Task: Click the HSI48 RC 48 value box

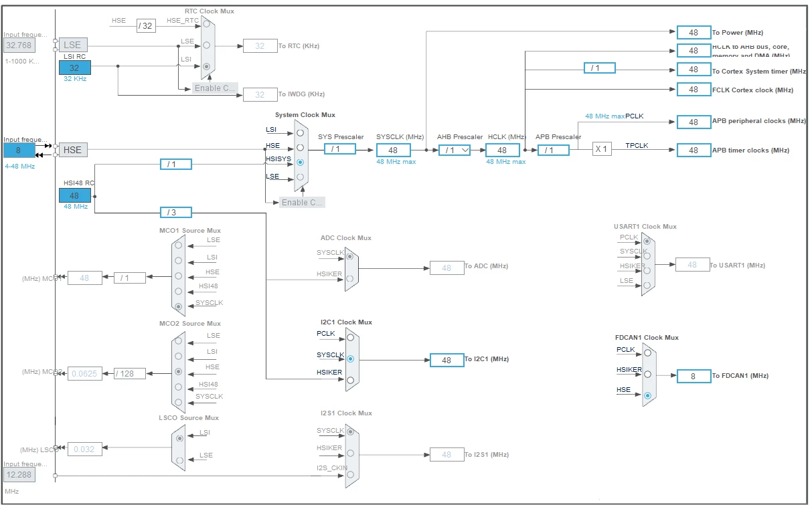Action: coord(74,195)
